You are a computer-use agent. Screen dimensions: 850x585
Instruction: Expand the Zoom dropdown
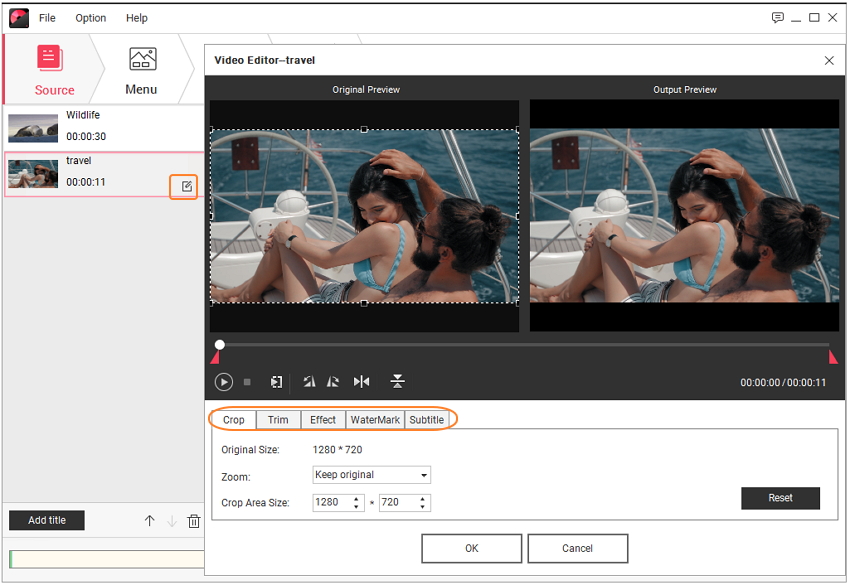pos(424,475)
